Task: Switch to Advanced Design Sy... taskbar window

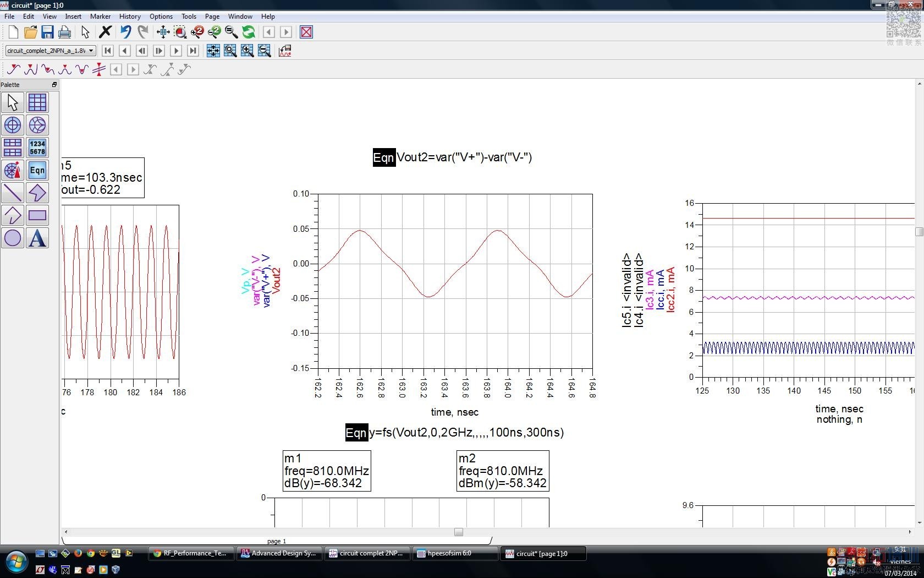Action: click(279, 554)
